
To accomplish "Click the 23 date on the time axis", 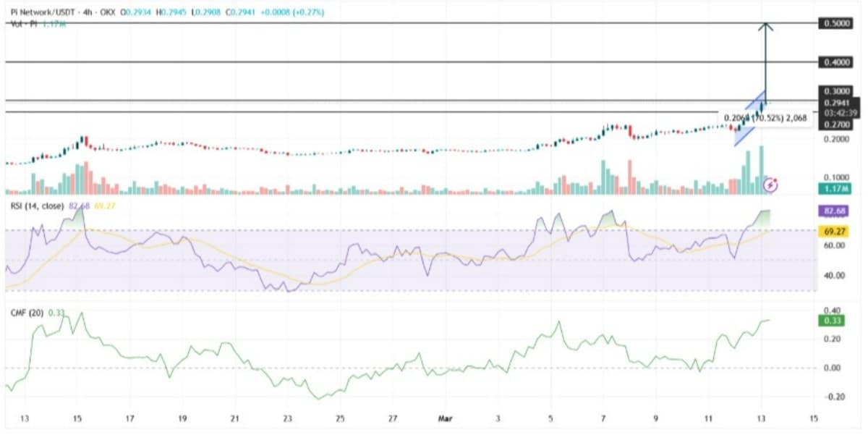I will click(287, 418).
